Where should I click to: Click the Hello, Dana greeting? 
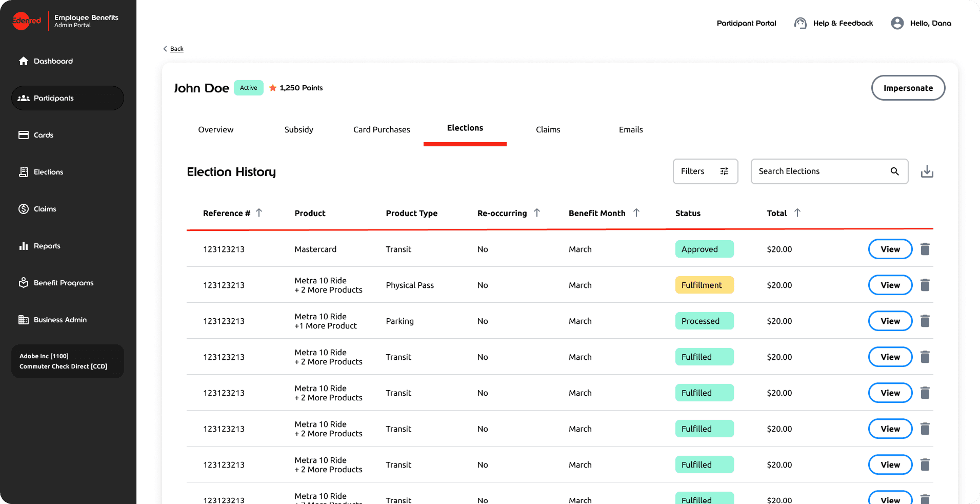tap(931, 23)
